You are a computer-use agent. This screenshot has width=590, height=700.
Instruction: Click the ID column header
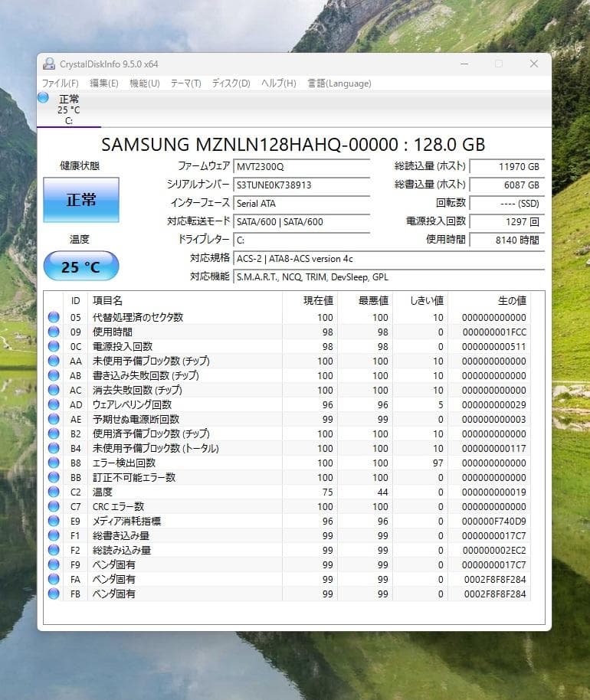click(x=76, y=300)
